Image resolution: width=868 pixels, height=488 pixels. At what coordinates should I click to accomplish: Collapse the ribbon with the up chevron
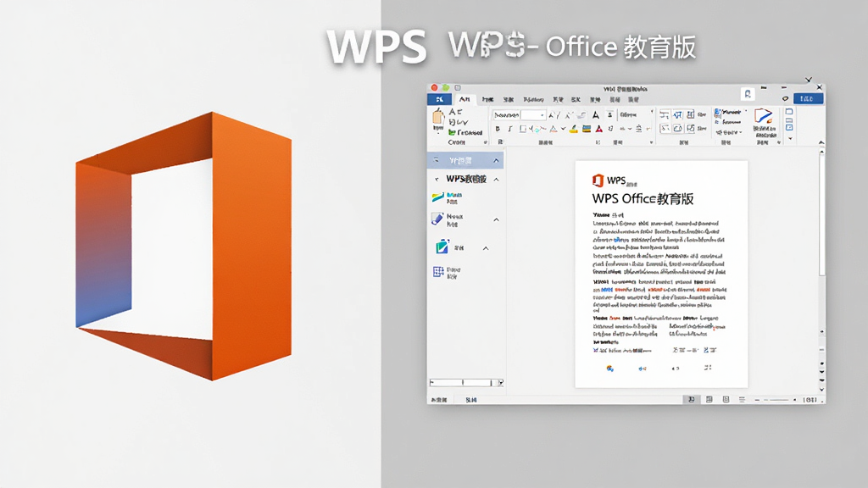point(821,142)
